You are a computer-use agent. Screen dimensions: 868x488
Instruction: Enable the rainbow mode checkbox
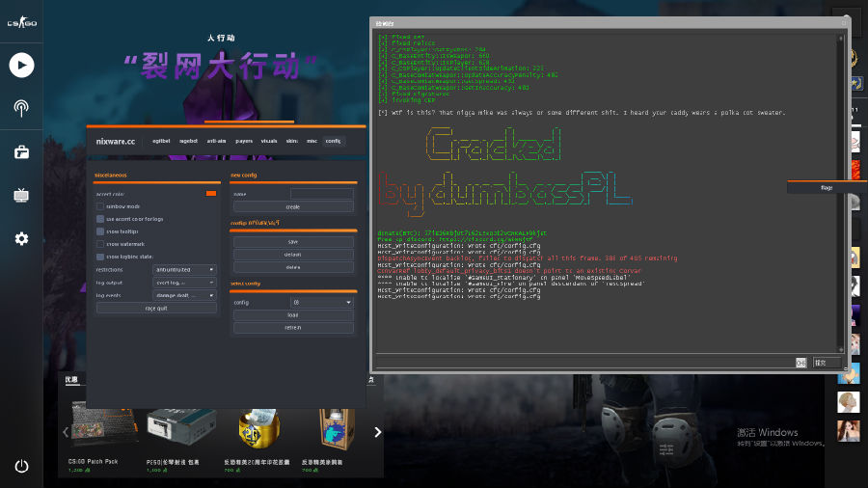[100, 206]
